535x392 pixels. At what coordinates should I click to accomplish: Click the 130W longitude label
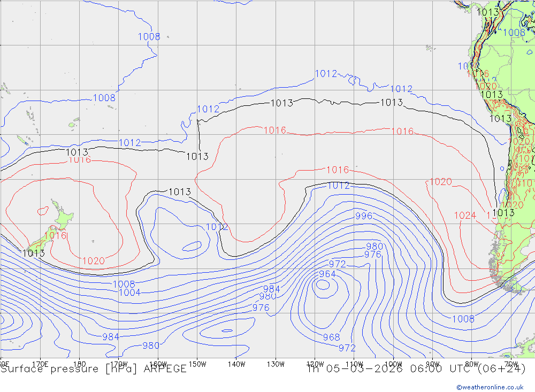pyautogui.click(x=276, y=364)
